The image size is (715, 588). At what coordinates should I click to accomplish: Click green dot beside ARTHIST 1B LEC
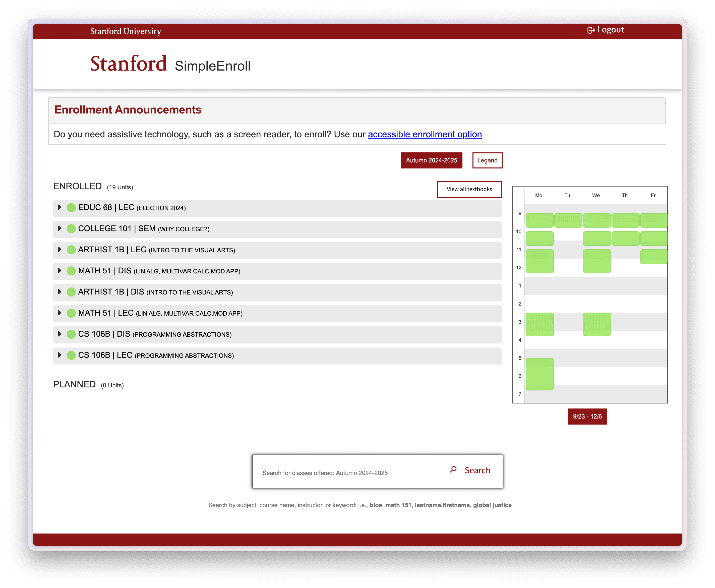click(71, 250)
